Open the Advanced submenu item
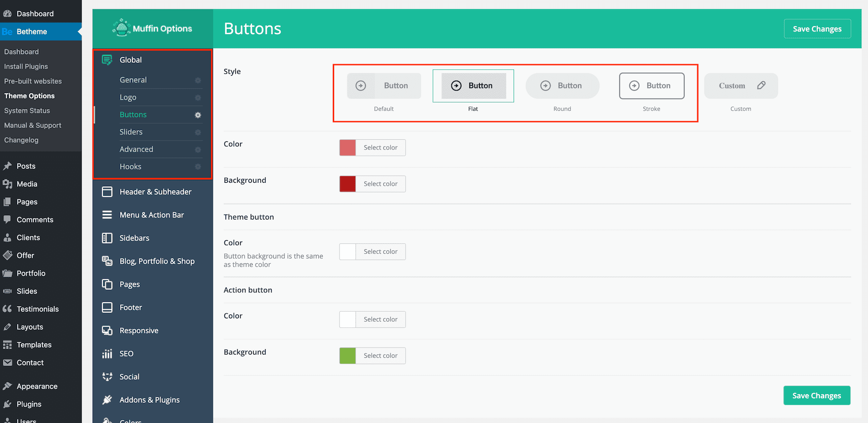 [136, 150]
